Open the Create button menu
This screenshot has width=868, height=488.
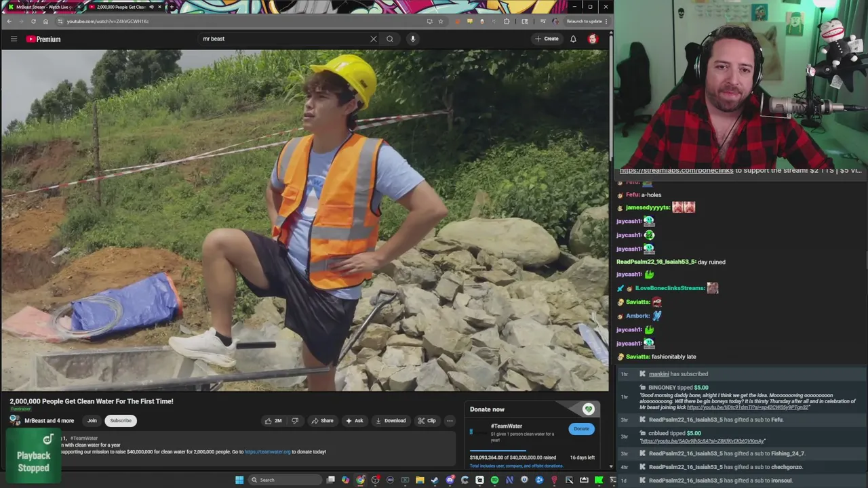click(547, 39)
